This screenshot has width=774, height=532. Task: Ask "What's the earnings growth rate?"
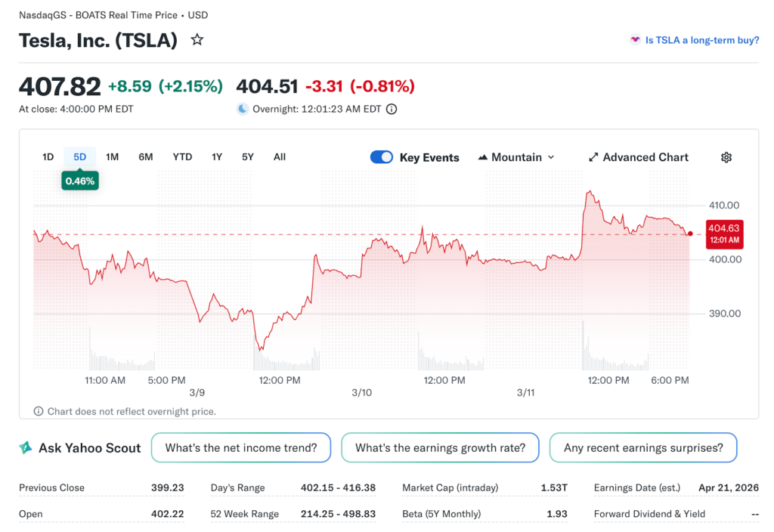pyautogui.click(x=440, y=448)
